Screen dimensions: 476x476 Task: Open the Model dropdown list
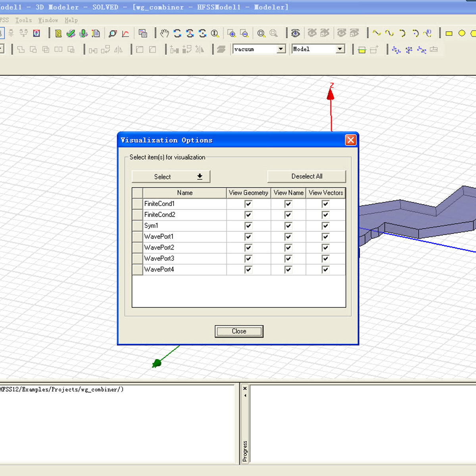pyautogui.click(x=340, y=49)
